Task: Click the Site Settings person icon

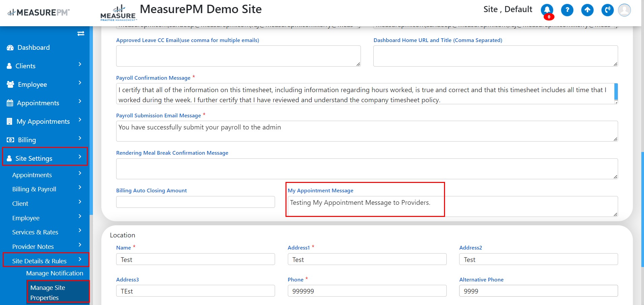Action: pos(9,158)
